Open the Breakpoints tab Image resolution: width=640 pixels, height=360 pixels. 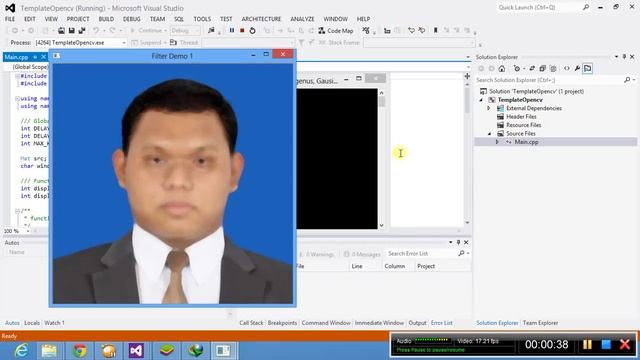pos(282,323)
